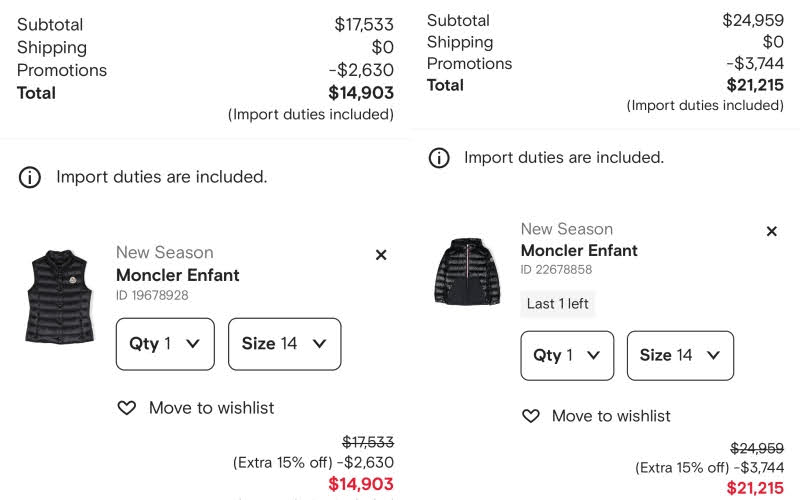Viewport: 800px width, 500px height.
Task: Remove the hooded jacket with the X icon
Action: (771, 232)
